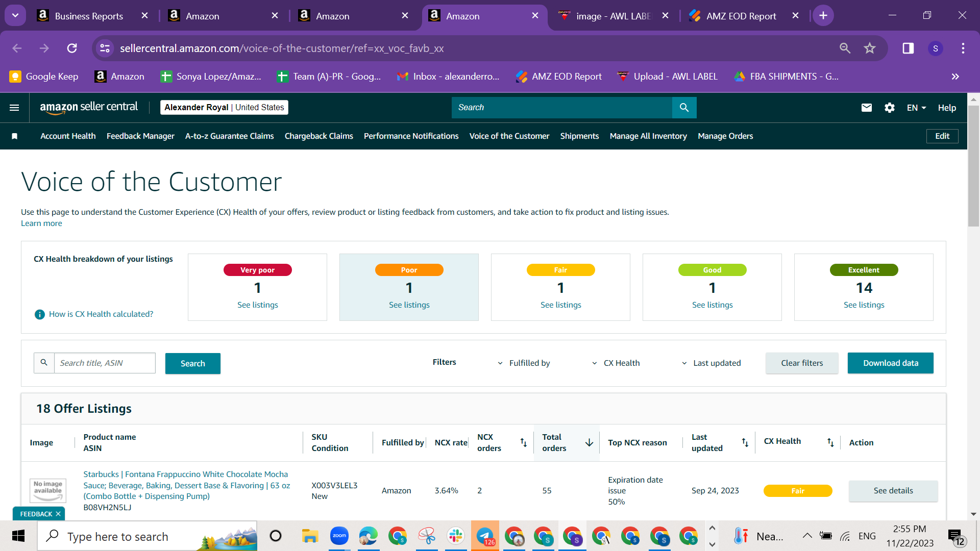Open File Explorer from the taskbar
Screen dimensions: 980x551
click(x=310, y=536)
